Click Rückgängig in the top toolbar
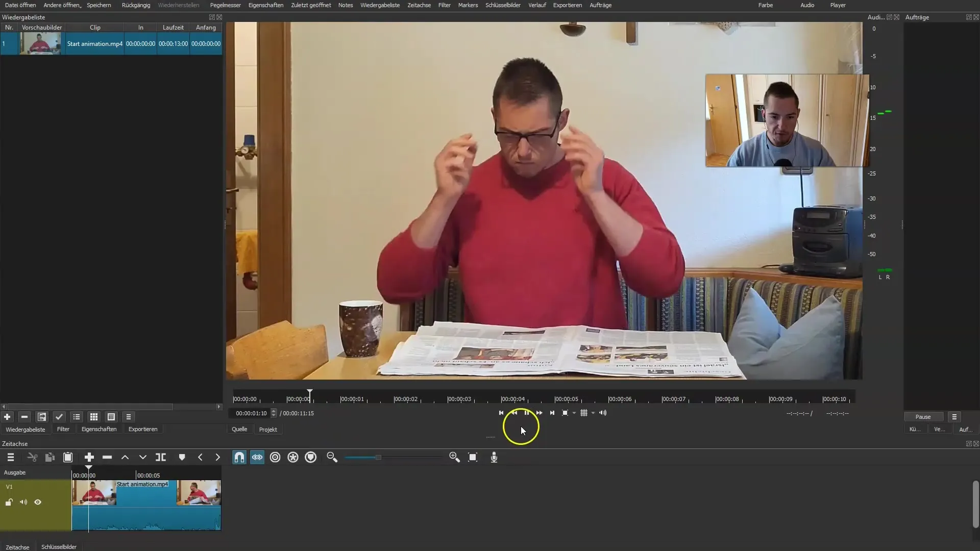 click(x=136, y=5)
